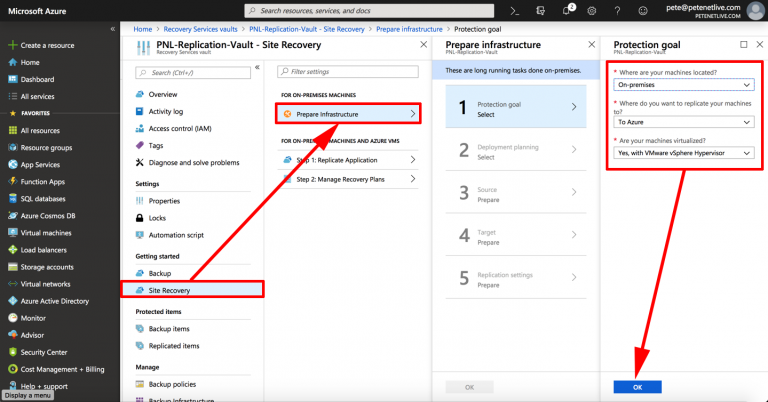Click blue OK button in Protection goal
This screenshot has width=768, height=402.
637,387
